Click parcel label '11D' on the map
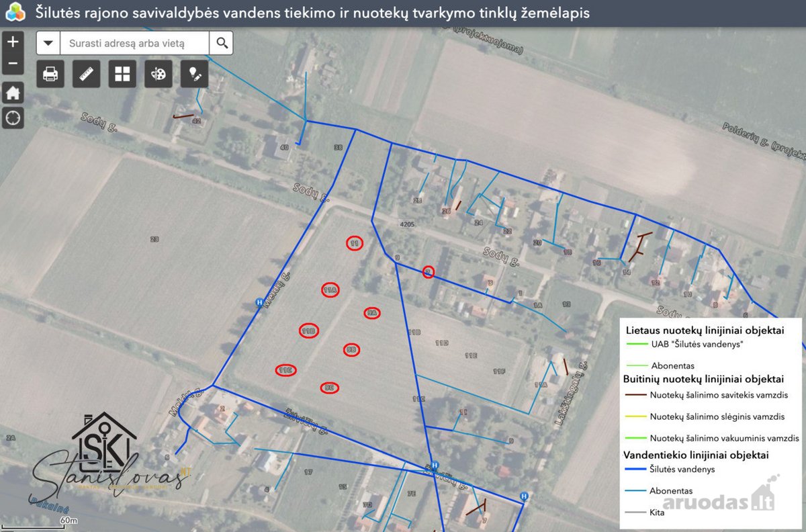806x532 pixels. (441, 343)
